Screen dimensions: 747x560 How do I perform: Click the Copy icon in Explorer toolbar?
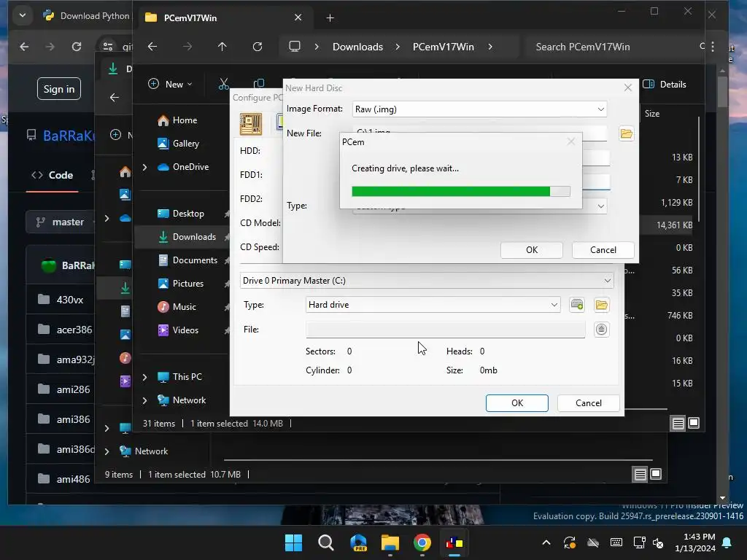(259, 84)
